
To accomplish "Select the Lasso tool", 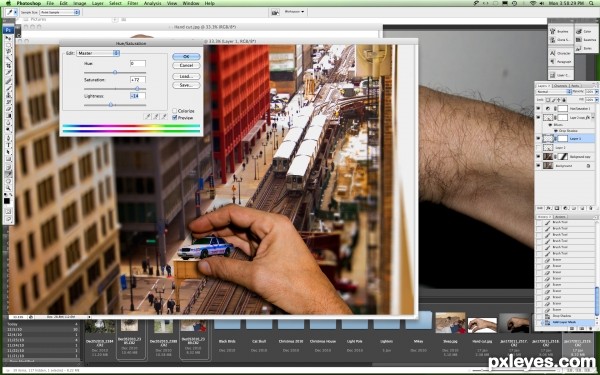I will pos(8,51).
